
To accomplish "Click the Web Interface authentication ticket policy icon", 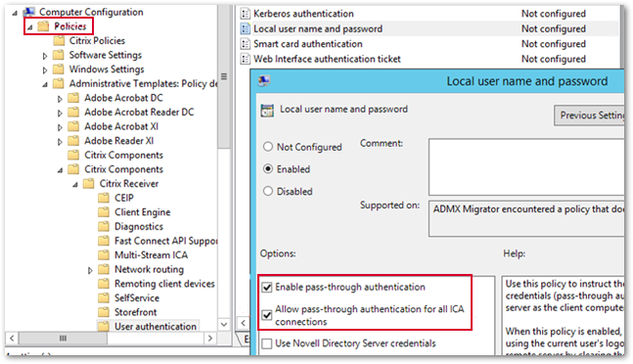I will [x=245, y=59].
